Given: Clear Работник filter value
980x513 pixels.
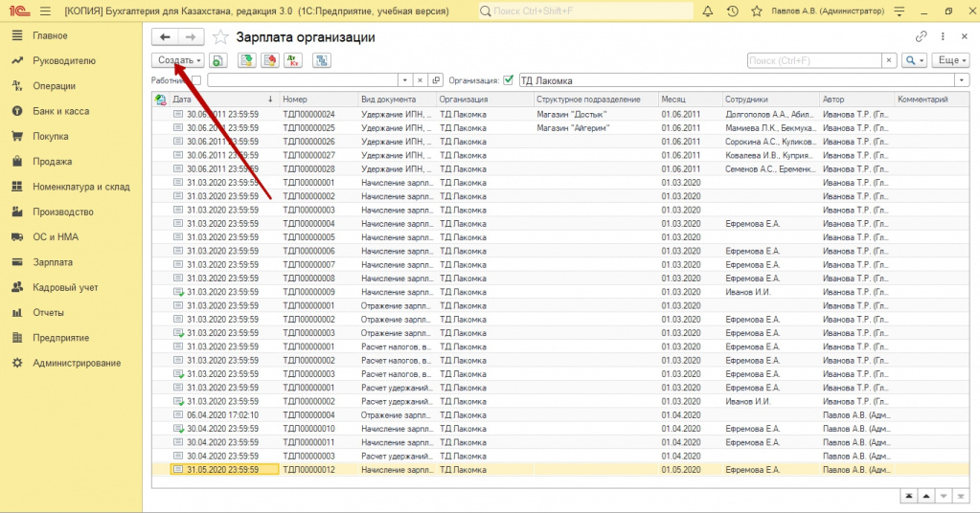Looking at the screenshot, I should pos(420,80).
